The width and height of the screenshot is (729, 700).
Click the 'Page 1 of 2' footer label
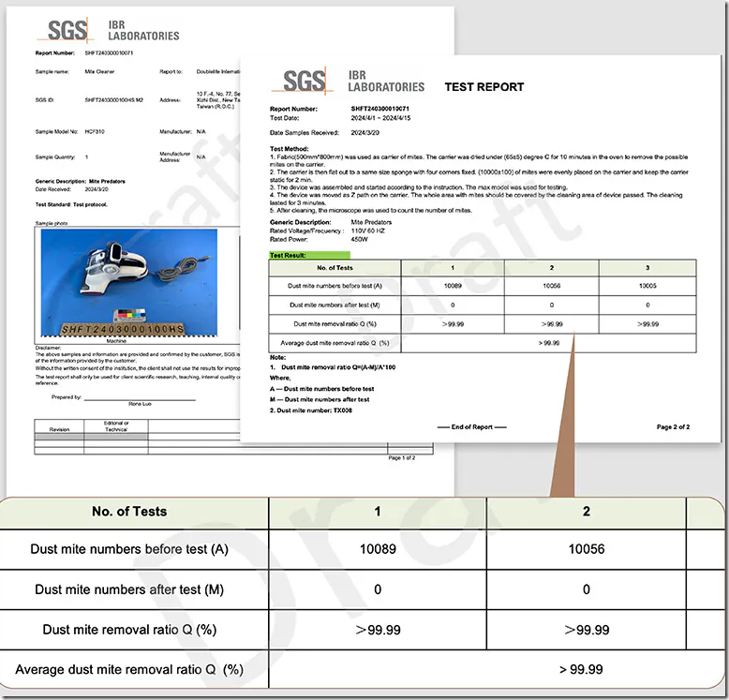click(401, 457)
